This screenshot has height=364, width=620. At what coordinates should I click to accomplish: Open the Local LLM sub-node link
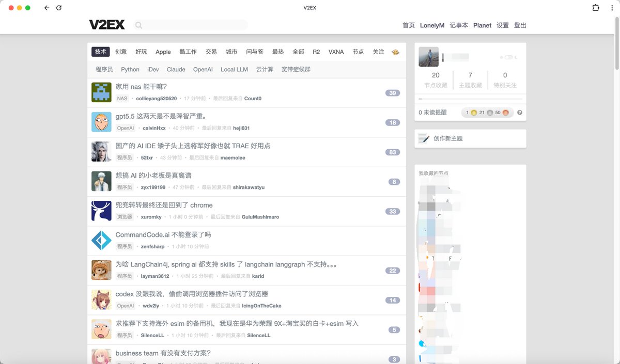coord(234,69)
